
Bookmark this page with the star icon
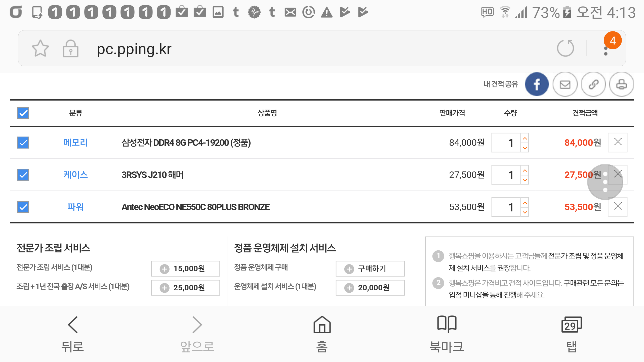click(x=40, y=48)
